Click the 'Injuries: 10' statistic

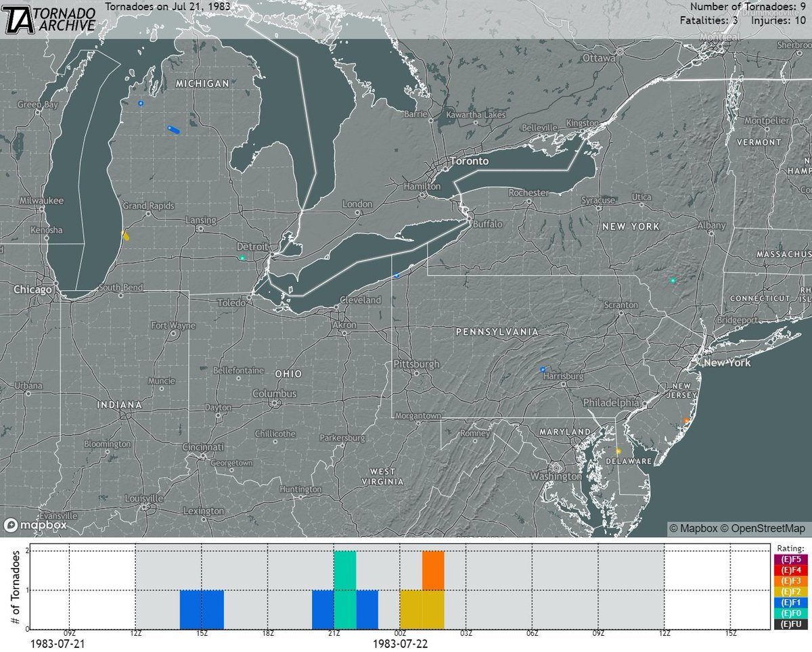click(x=780, y=21)
